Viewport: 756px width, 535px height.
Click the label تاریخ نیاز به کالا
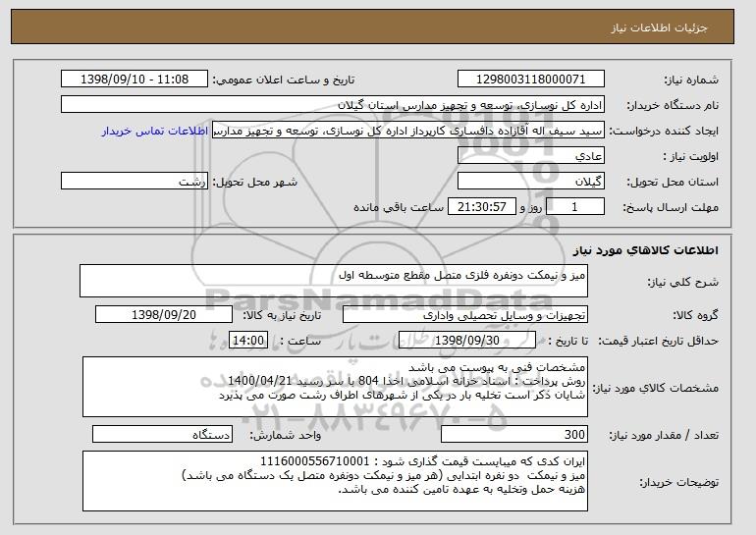282,315
